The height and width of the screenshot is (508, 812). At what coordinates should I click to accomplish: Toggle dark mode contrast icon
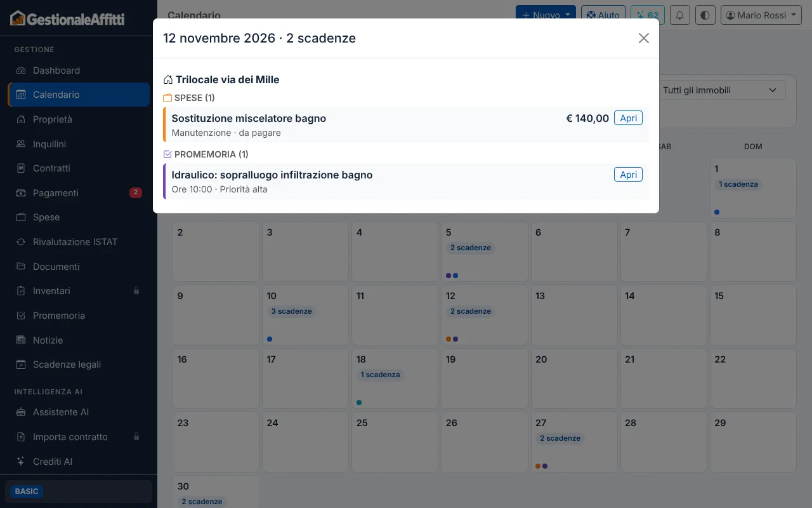705,15
